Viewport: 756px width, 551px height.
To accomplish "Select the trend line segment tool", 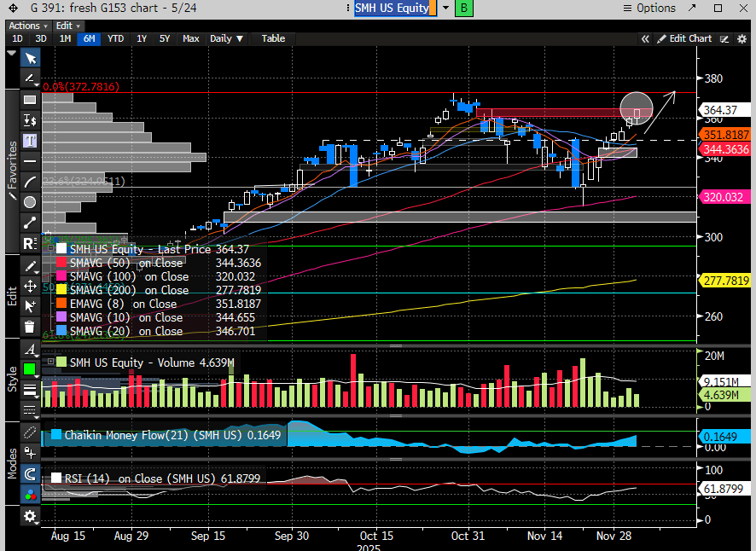I will point(30,223).
